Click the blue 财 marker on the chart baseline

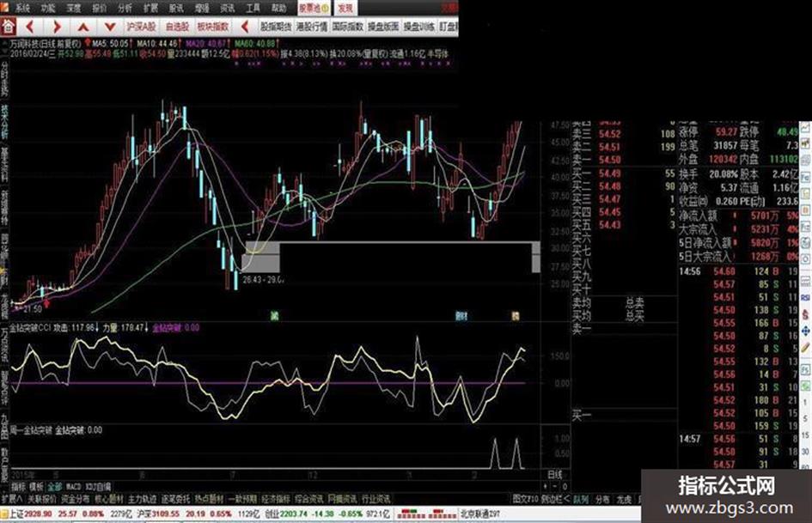pos(461,315)
